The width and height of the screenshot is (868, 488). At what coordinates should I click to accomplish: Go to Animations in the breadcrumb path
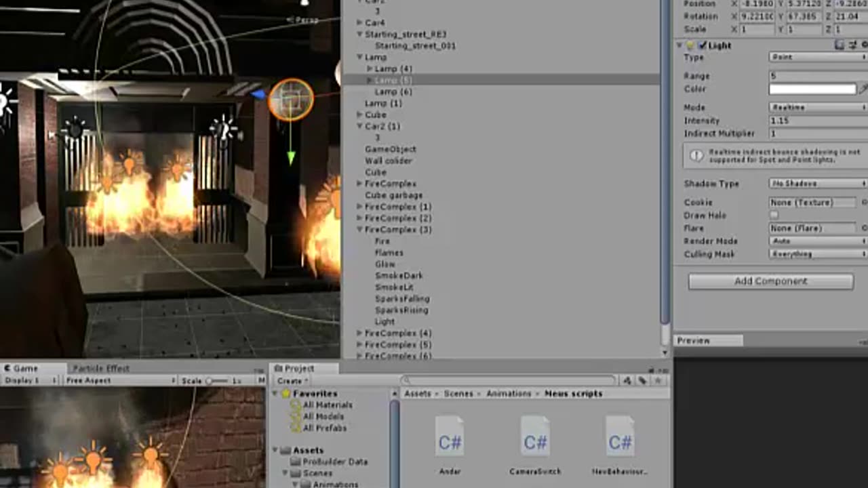pyautogui.click(x=509, y=393)
